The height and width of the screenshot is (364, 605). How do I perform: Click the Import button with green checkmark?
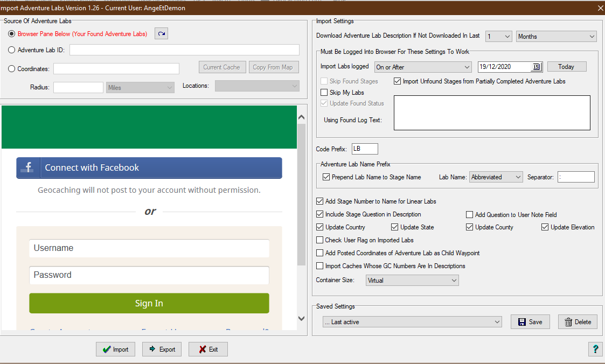pyautogui.click(x=115, y=349)
